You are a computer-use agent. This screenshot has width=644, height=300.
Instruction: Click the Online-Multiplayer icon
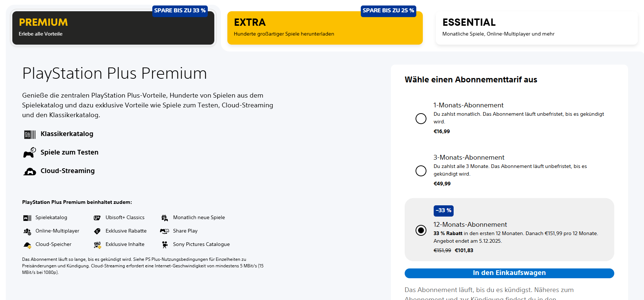click(27, 231)
